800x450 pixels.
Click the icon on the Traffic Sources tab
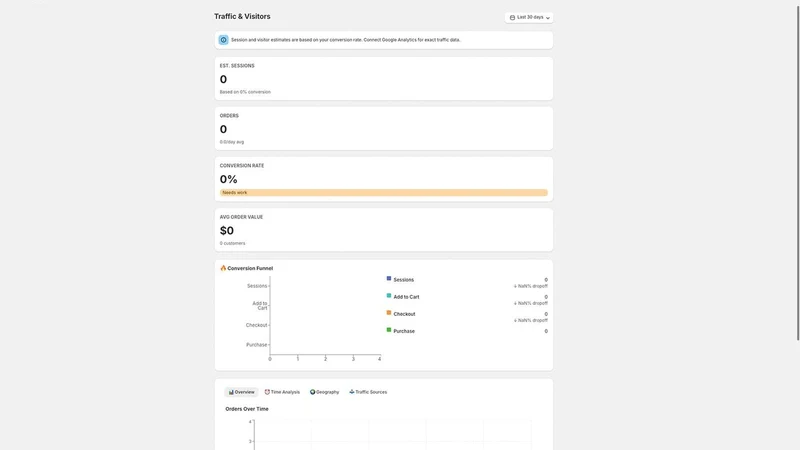tap(352, 392)
